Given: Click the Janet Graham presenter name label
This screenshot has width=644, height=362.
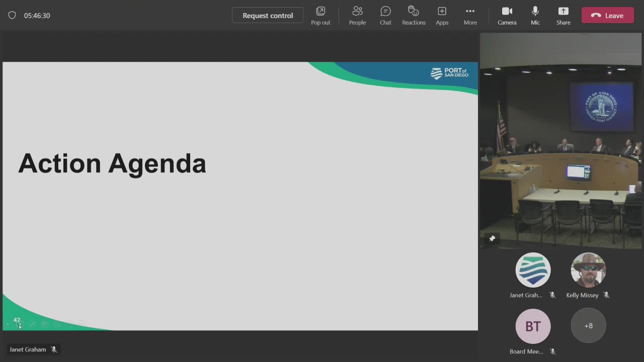Looking at the screenshot, I should coord(28,349).
